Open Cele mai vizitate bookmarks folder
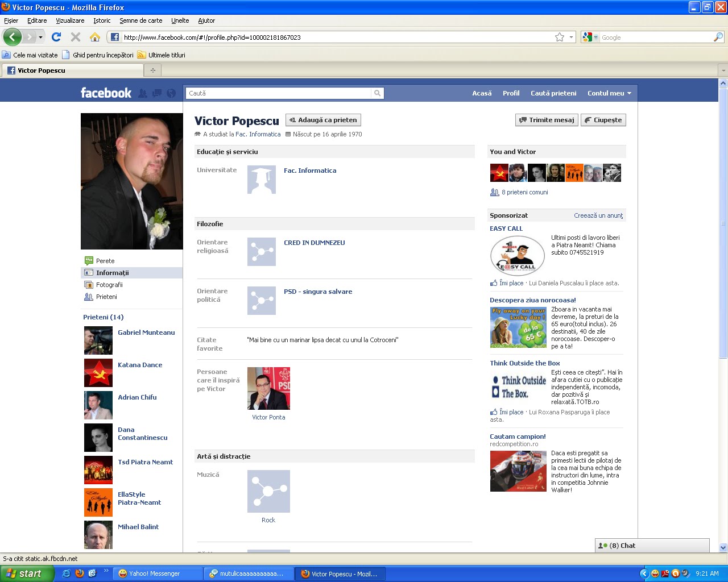The width and height of the screenshot is (728, 582). tap(30, 55)
